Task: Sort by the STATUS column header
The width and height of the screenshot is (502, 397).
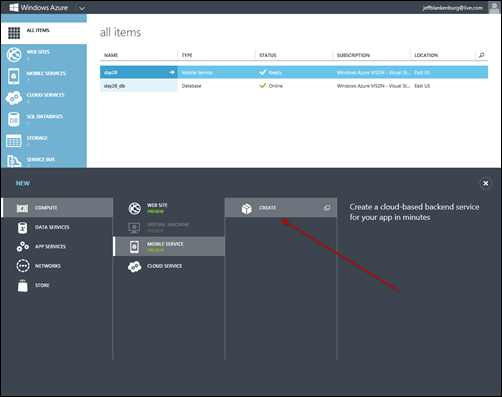Action: point(268,55)
